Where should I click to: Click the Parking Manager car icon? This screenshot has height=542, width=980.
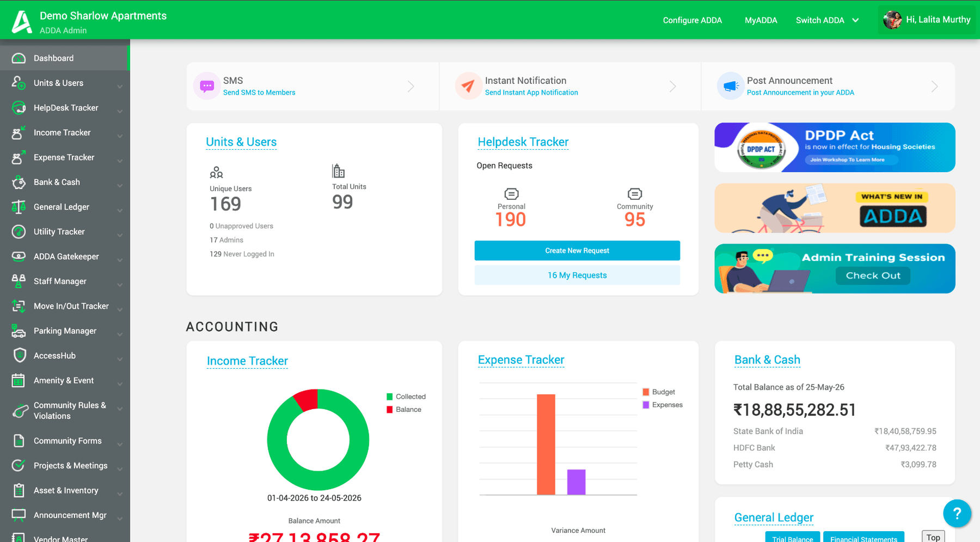point(19,331)
